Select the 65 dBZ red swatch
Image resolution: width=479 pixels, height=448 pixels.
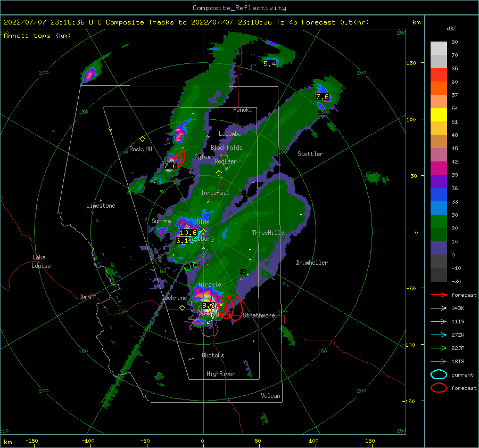click(439, 75)
